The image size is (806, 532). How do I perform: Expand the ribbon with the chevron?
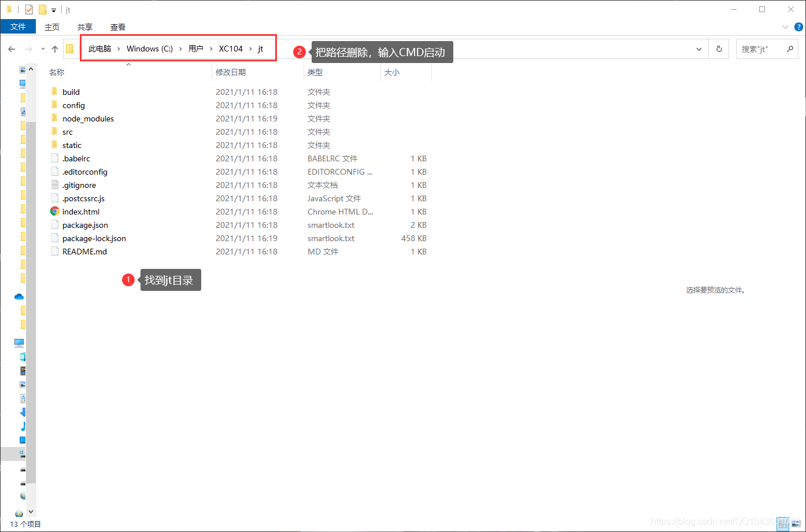(x=785, y=27)
